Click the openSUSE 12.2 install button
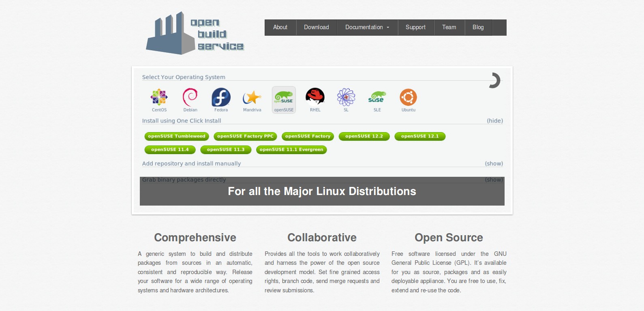 click(364, 136)
